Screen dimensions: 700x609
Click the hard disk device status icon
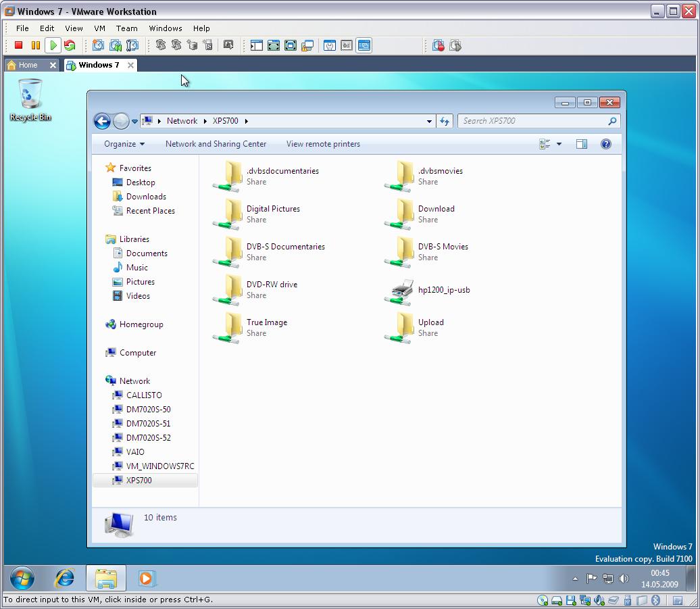(x=557, y=600)
